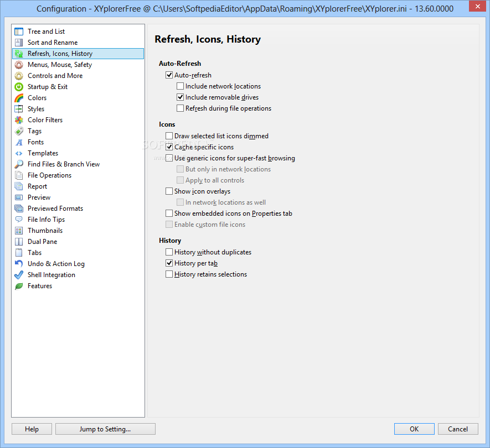Open the Help button

coord(32,429)
